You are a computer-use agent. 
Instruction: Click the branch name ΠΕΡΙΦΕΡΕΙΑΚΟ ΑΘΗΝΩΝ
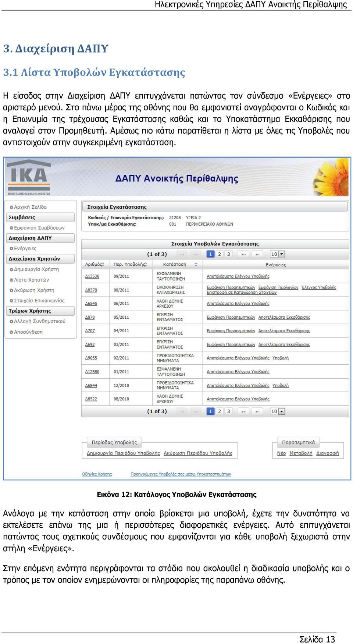(210, 224)
